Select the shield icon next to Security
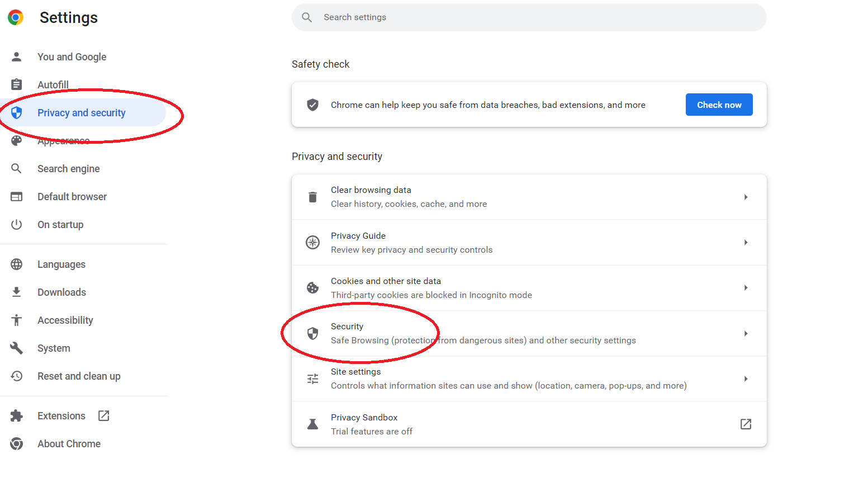868x487 pixels. (312, 333)
